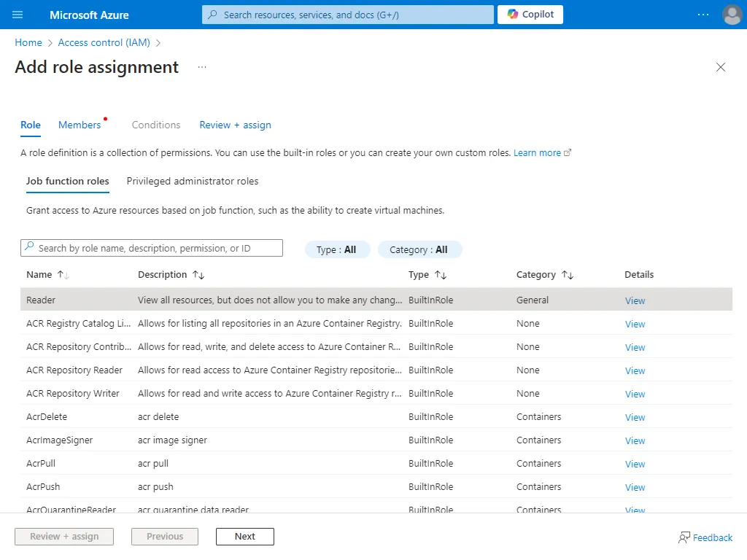Image resolution: width=747 pixels, height=560 pixels.
Task: Click bottom Review + assign button
Action: pyautogui.click(x=64, y=536)
